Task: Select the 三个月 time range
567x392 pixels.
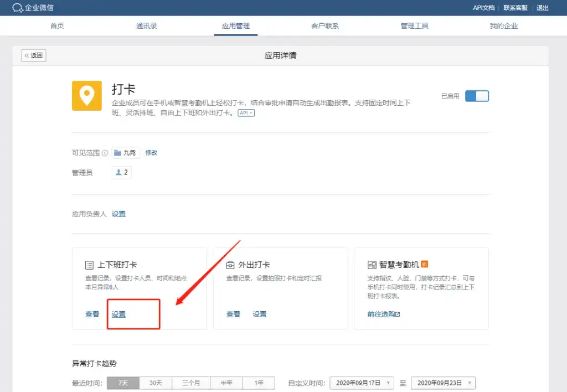Action: coord(191,383)
